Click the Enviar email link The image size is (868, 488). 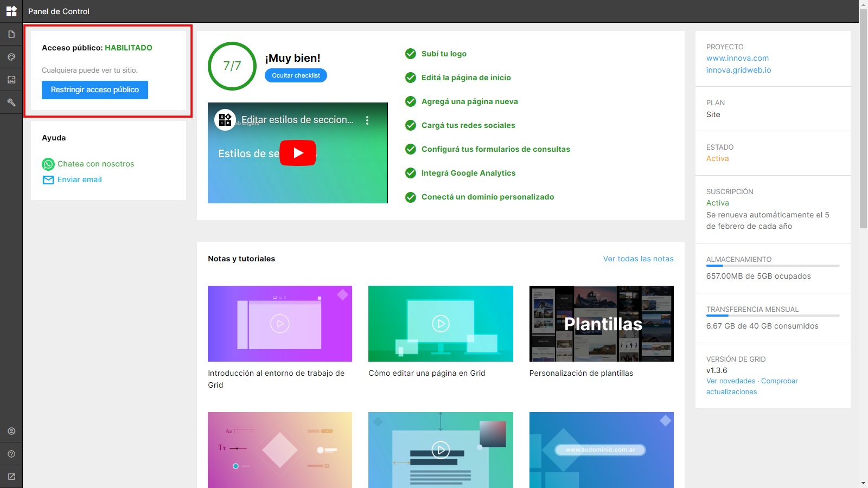pyautogui.click(x=80, y=179)
